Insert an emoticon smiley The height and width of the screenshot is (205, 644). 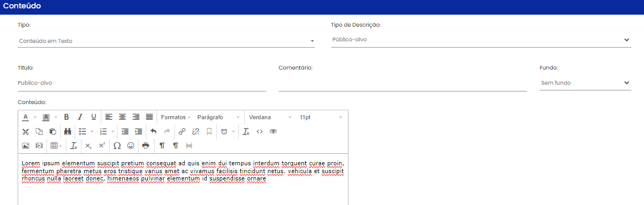coord(131,145)
